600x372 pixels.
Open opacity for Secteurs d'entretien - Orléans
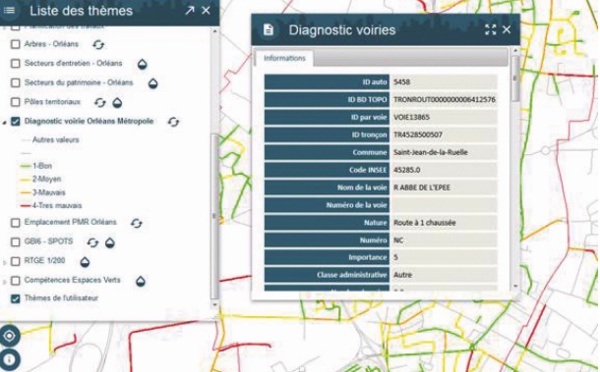142,64
